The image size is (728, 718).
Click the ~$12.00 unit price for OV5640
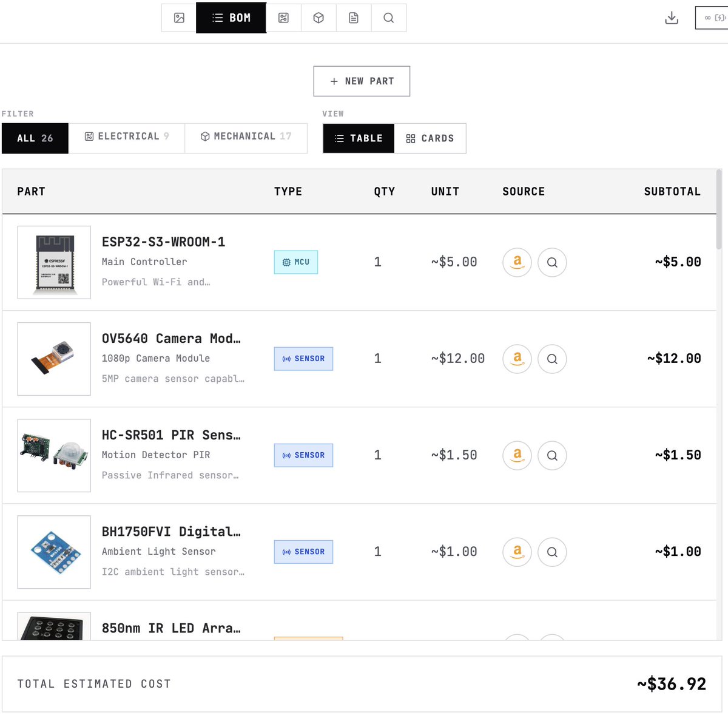(458, 359)
